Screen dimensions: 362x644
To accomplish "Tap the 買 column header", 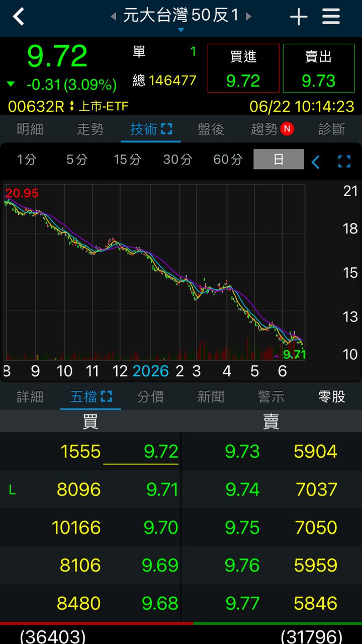I will tap(90, 422).
